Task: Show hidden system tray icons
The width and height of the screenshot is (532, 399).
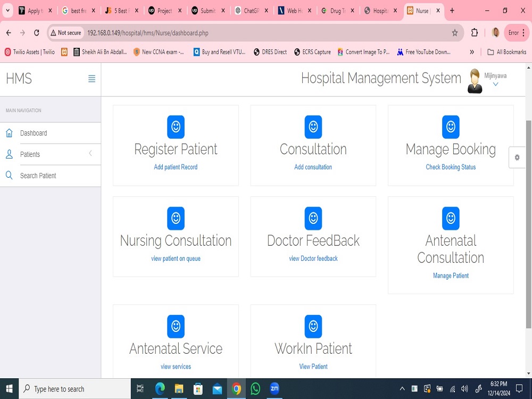Action: [402, 389]
